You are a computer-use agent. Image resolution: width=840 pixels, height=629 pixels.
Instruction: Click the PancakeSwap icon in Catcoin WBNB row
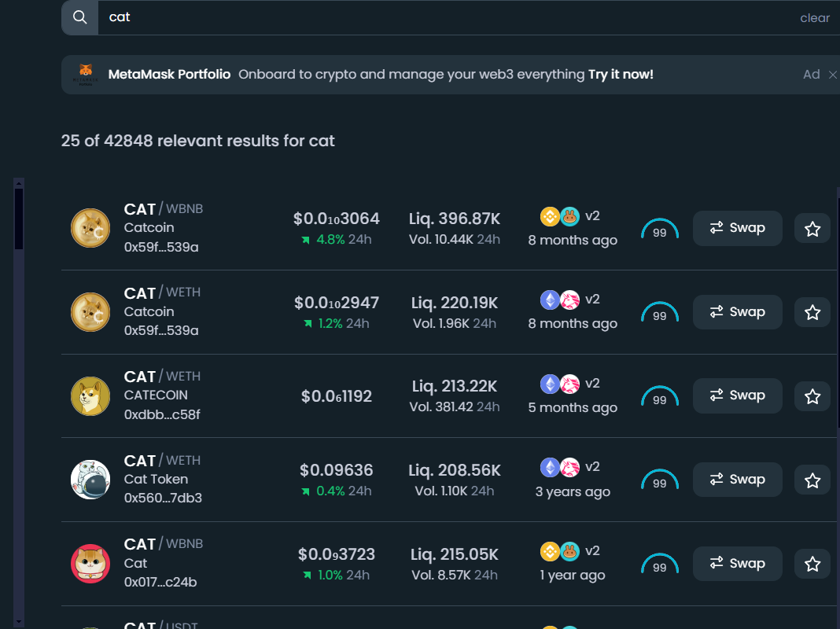pyautogui.click(x=570, y=217)
